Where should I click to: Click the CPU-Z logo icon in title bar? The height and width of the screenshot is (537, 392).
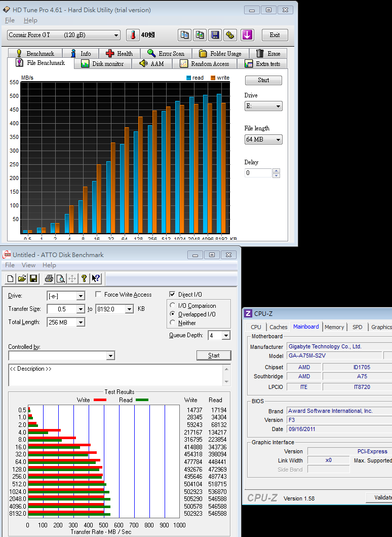(248, 313)
